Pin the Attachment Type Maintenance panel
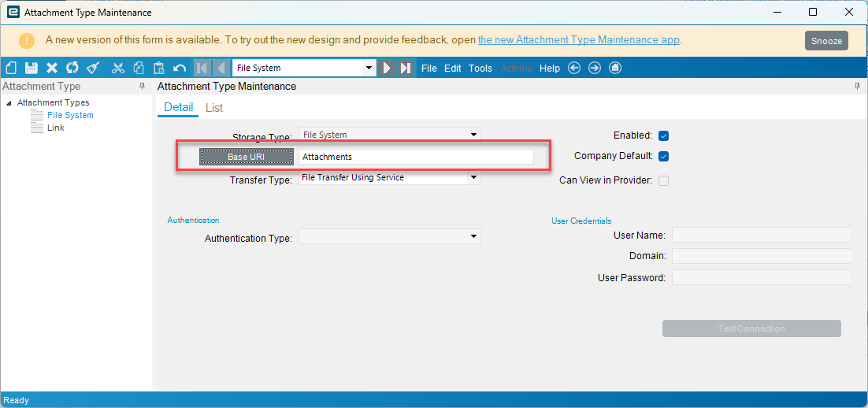868x408 pixels. point(858,87)
